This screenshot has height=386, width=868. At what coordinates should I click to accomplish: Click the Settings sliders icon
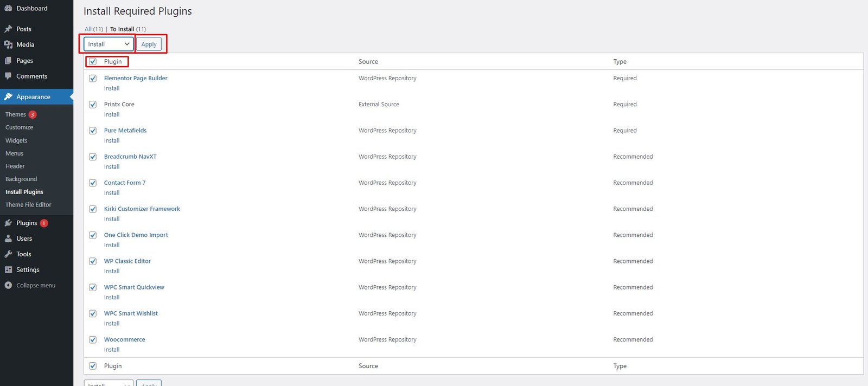click(8, 270)
